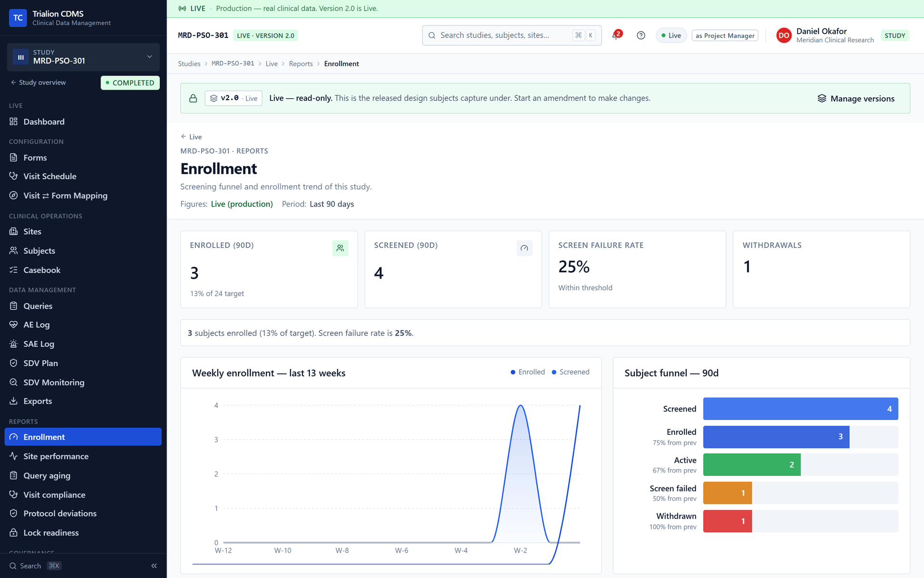This screenshot has width=924, height=578.
Task: Click the lock icon in the read-only banner
Action: tap(193, 98)
